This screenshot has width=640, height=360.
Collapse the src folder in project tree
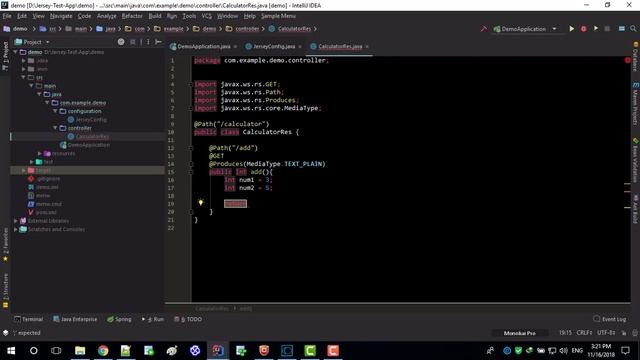pos(24,77)
